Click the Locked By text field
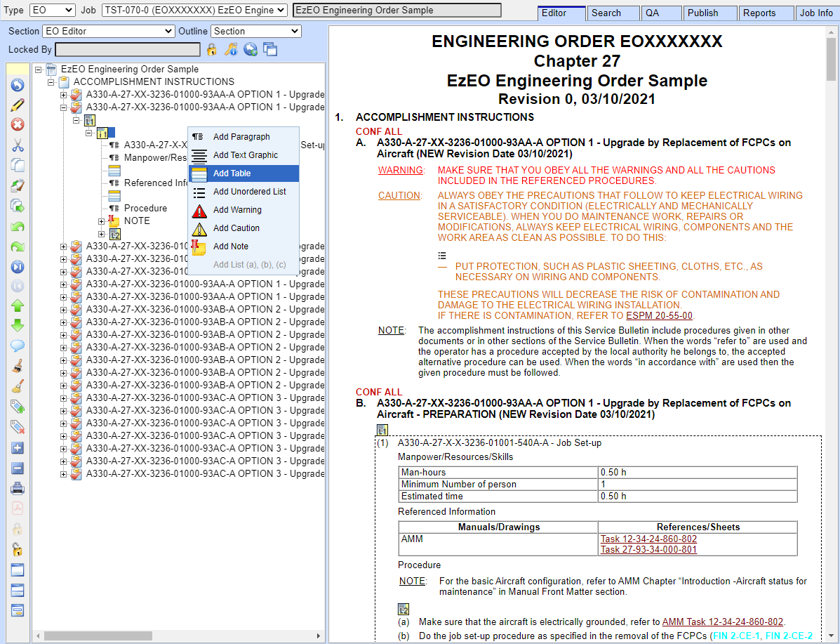Screen dimensions: 840x644 (128, 50)
